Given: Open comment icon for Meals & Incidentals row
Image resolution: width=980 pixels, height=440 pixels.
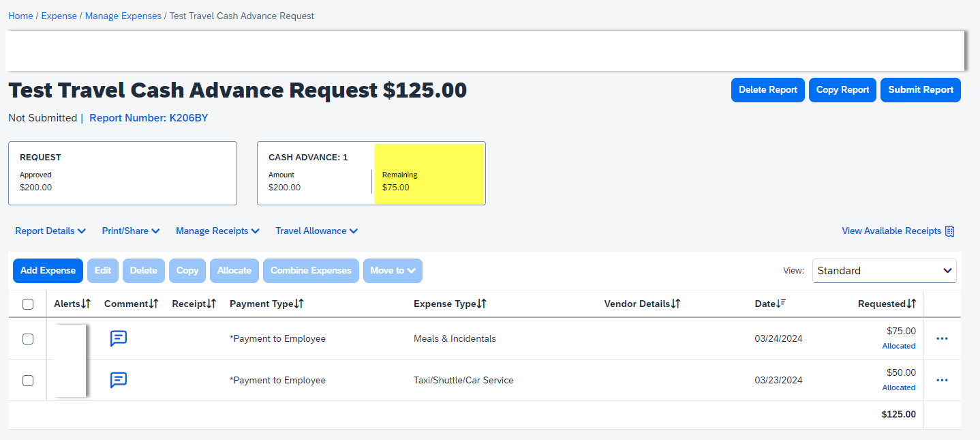Looking at the screenshot, I should (119, 338).
